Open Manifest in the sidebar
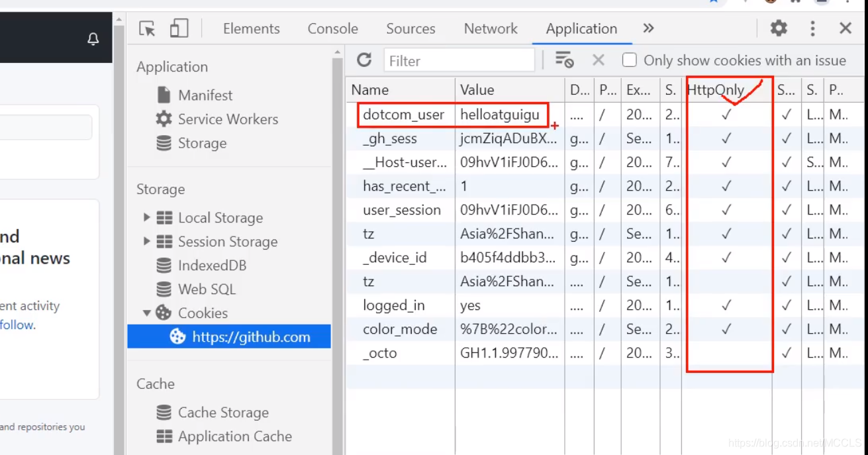Image resolution: width=868 pixels, height=455 pixels. point(205,95)
